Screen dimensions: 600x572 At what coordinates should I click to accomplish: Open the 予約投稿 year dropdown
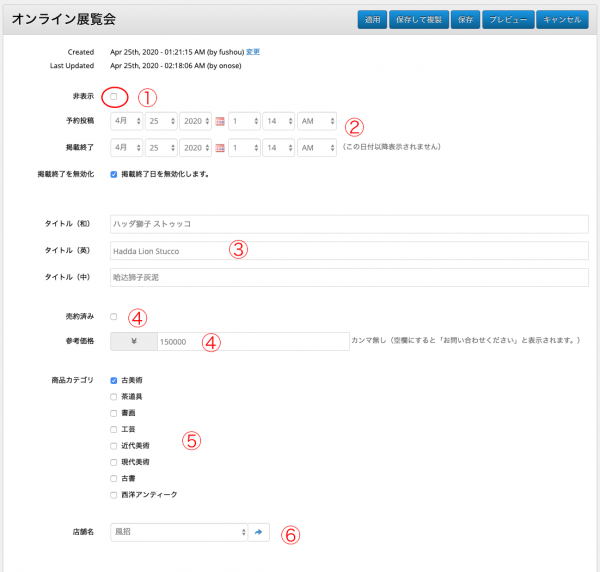point(196,121)
